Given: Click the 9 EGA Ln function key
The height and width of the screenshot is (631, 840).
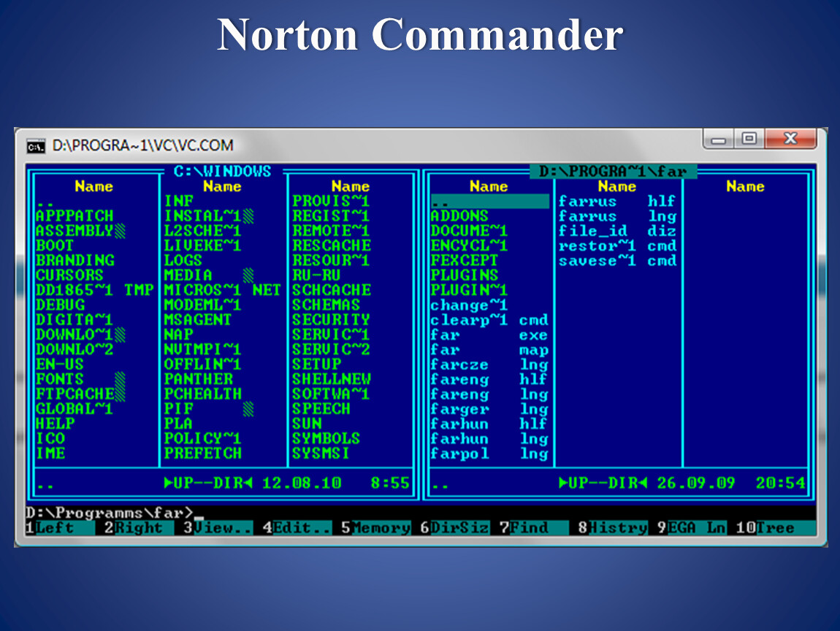Looking at the screenshot, I should 691,527.
